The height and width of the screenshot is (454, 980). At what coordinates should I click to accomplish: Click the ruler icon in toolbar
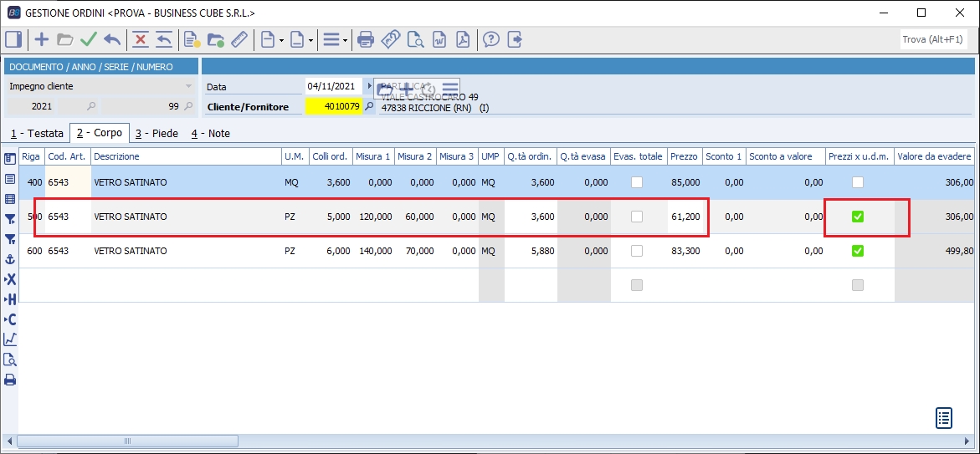239,39
